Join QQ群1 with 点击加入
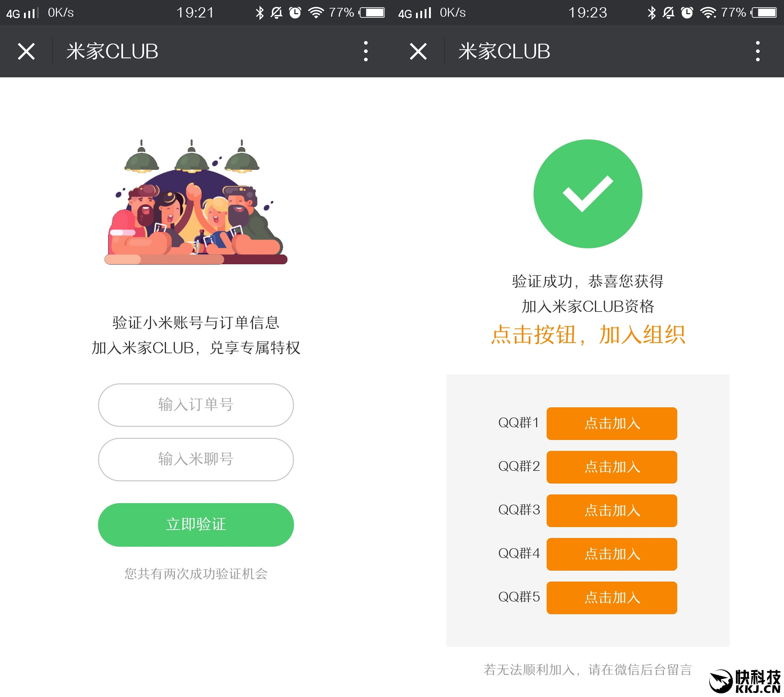Image resolution: width=784 pixels, height=697 pixels. pos(612,424)
